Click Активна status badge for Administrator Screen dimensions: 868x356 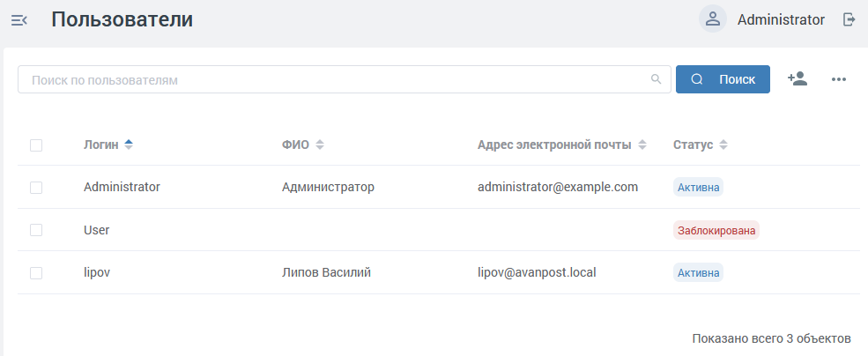click(x=698, y=187)
